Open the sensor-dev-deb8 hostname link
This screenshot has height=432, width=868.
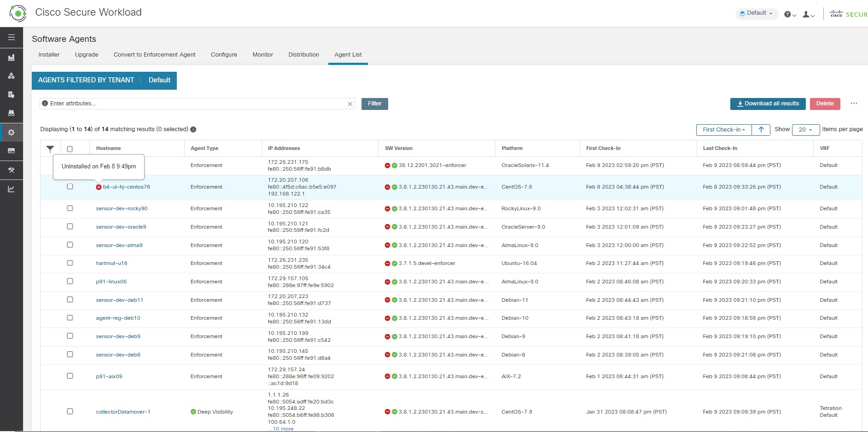pos(118,355)
